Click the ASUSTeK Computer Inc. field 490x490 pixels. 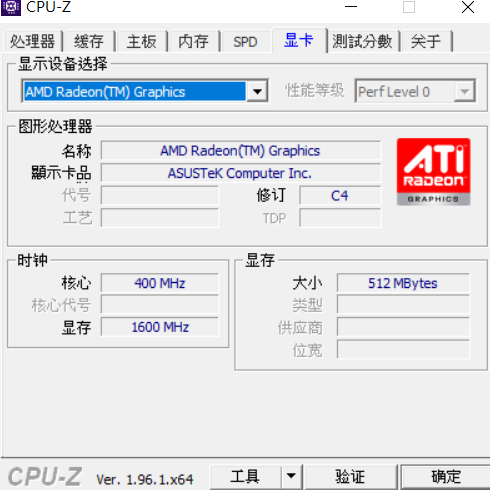click(x=241, y=173)
